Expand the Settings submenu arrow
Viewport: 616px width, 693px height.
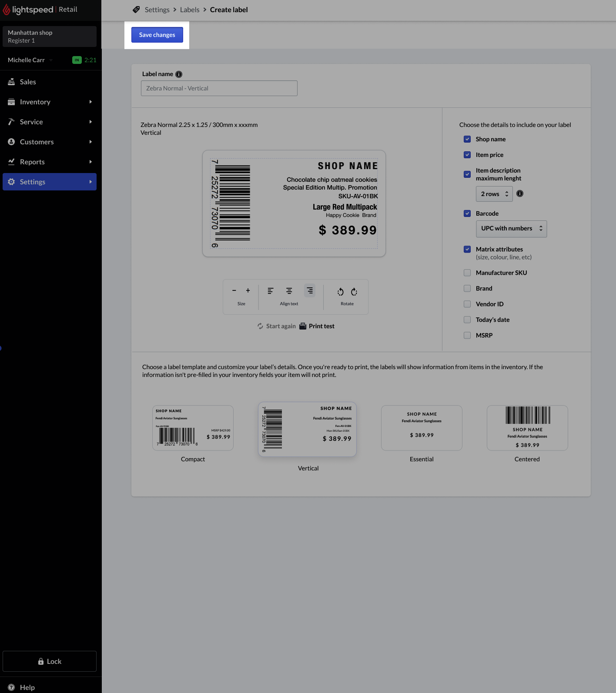coord(90,182)
